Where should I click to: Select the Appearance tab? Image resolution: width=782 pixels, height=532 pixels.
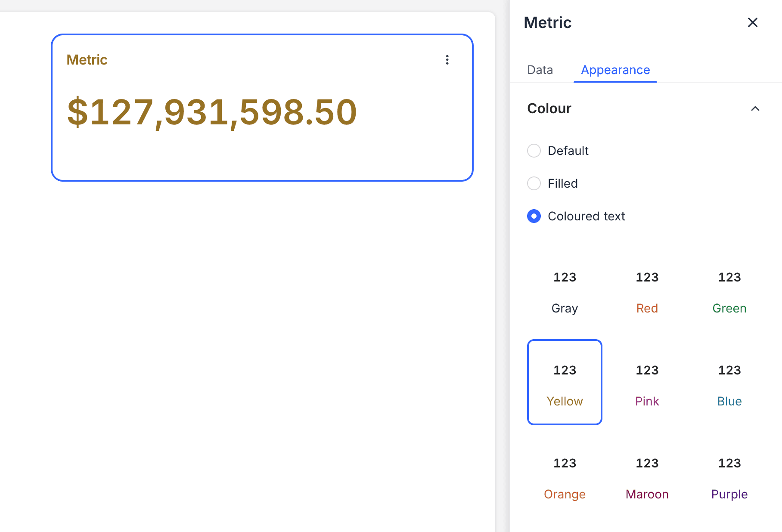615,70
